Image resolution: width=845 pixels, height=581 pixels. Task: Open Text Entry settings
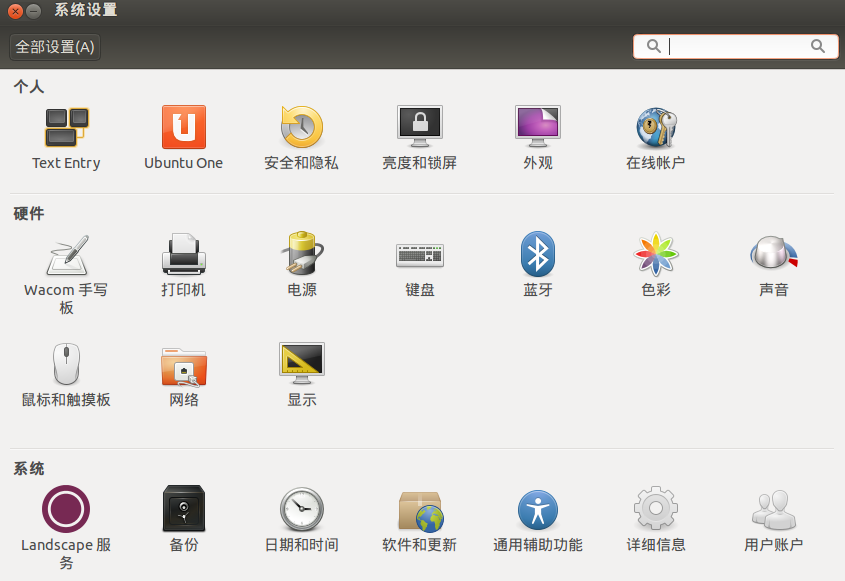tap(66, 139)
